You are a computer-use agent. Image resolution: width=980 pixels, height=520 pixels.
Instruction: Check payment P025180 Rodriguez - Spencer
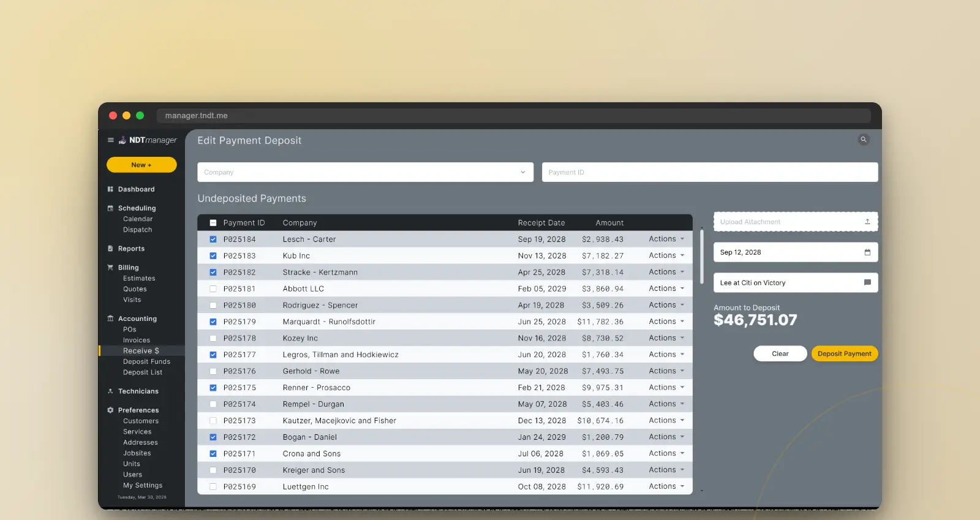(x=213, y=306)
